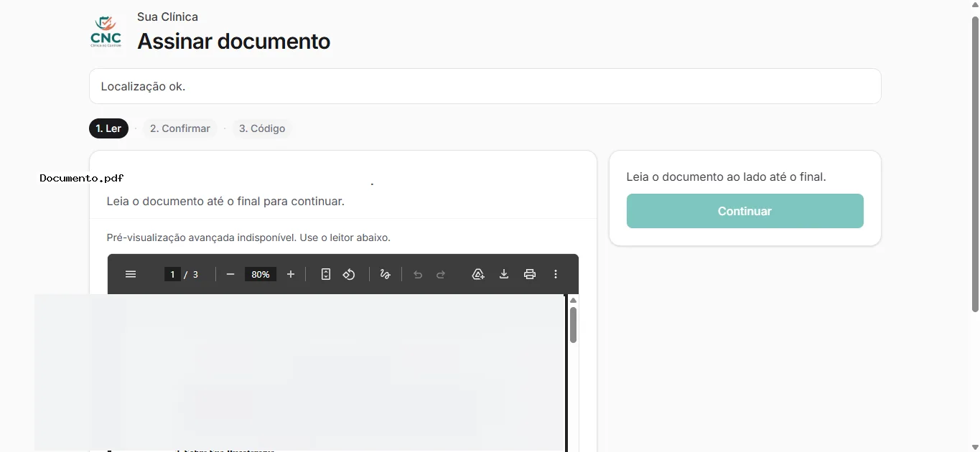The width and height of the screenshot is (980, 452).
Task: Click the 'Sua Clínica' text
Action: (168, 17)
